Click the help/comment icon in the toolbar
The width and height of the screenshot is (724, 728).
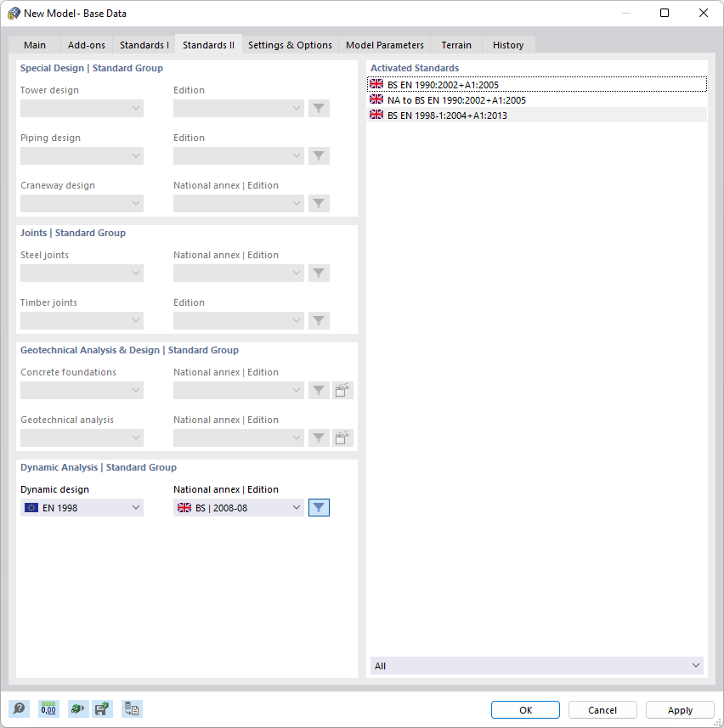19,708
